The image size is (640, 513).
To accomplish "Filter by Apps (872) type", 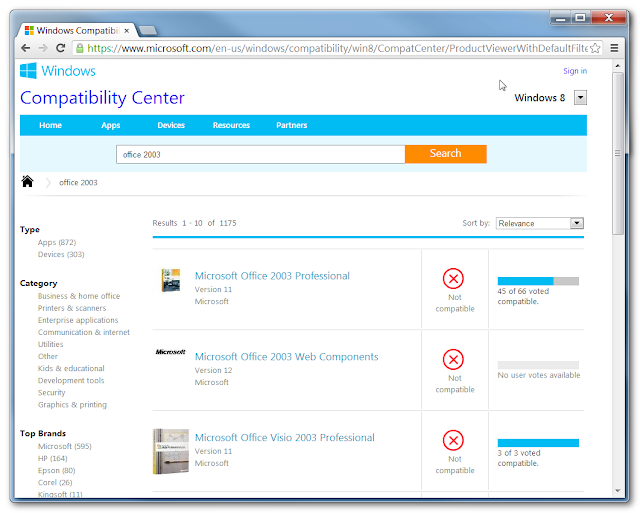I will [57, 242].
